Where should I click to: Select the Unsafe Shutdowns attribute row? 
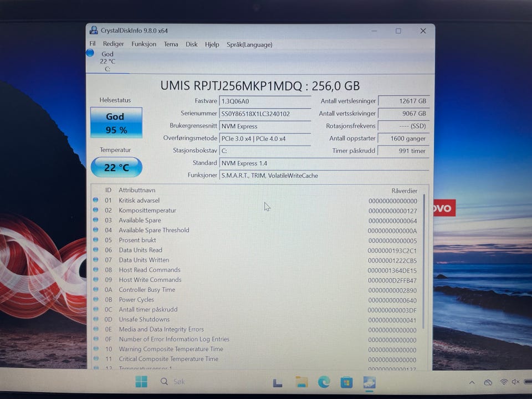pos(256,320)
